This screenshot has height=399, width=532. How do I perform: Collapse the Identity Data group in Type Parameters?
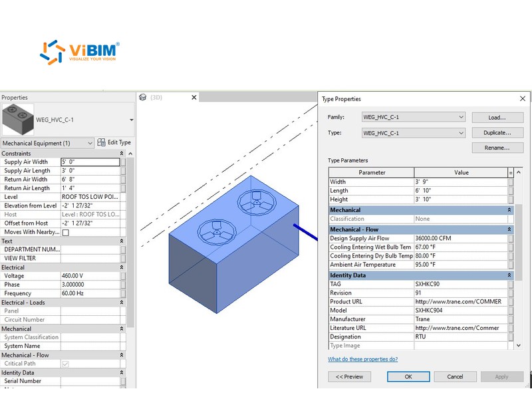(x=509, y=275)
